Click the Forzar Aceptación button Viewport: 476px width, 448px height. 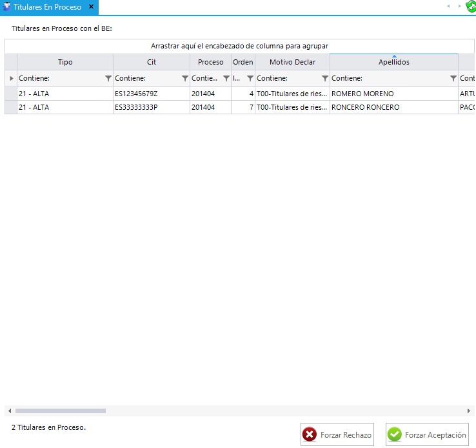coord(427,434)
